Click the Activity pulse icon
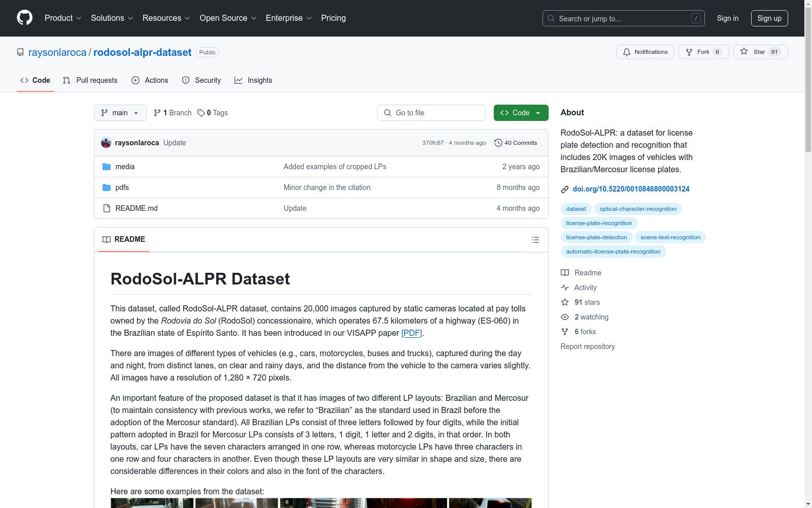The height and width of the screenshot is (508, 812). click(x=565, y=288)
